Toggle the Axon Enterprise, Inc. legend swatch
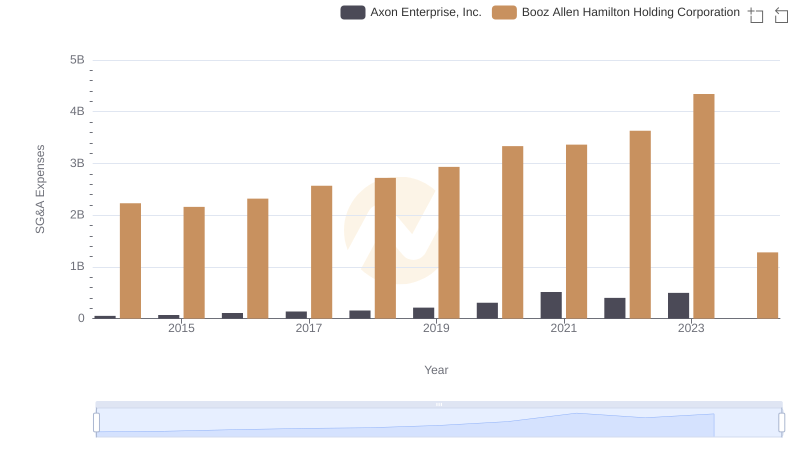 coord(353,12)
